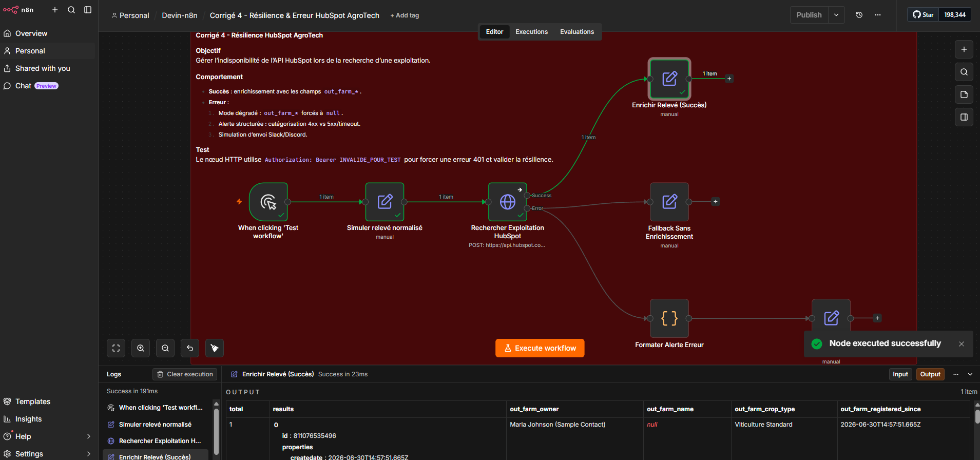Click the Clear execution button
The image size is (980, 460).
[185, 374]
